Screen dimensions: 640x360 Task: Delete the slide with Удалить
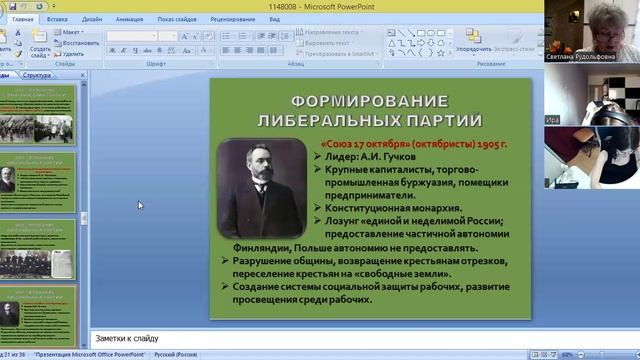click(69, 54)
